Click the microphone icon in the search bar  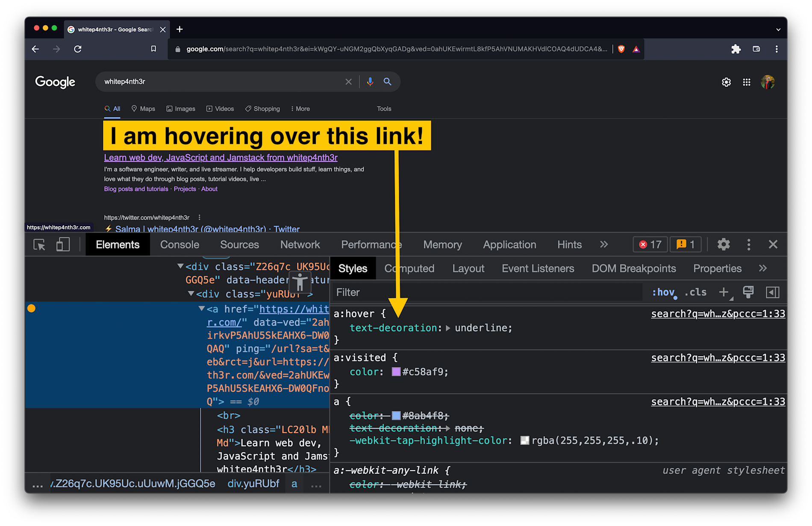click(x=369, y=81)
